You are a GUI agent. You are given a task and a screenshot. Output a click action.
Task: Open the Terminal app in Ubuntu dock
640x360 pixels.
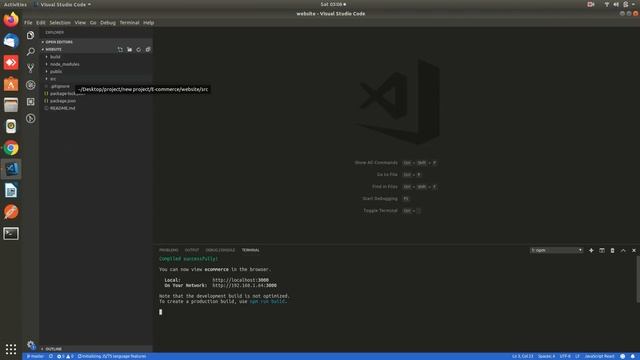click(x=11, y=233)
